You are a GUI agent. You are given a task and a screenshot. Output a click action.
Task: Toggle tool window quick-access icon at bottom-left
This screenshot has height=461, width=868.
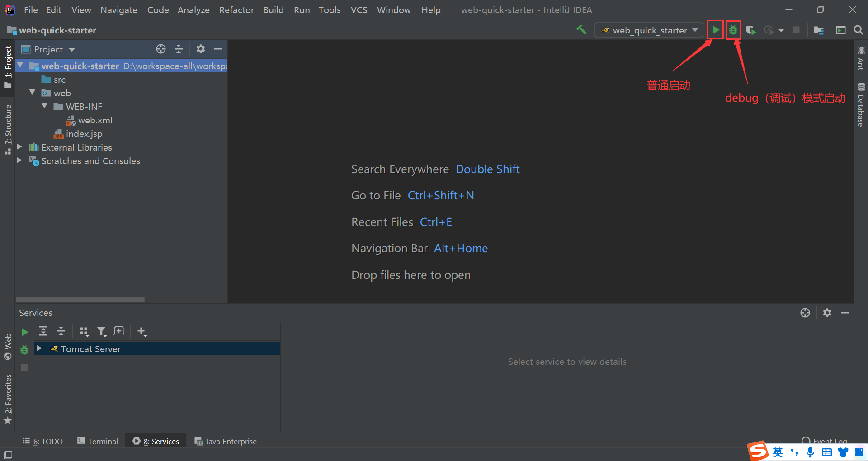click(x=8, y=455)
